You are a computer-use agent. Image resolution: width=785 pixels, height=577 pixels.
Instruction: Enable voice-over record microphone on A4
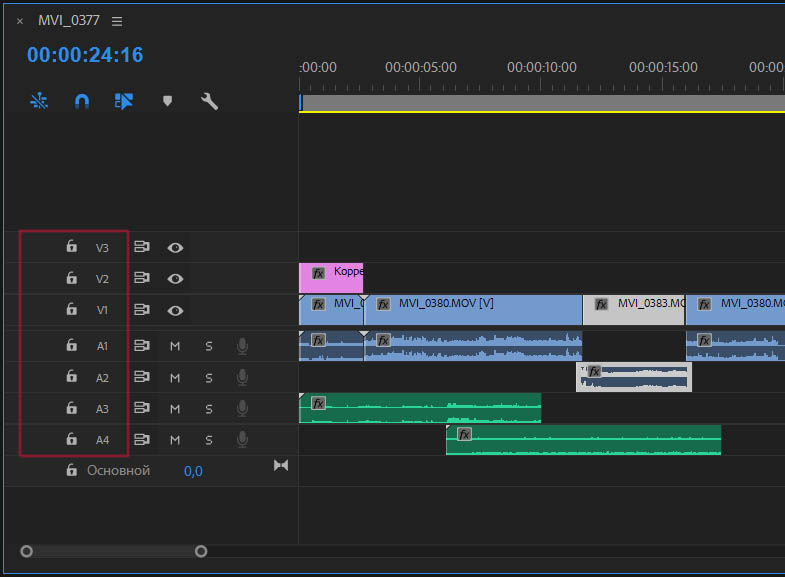pyautogui.click(x=242, y=439)
